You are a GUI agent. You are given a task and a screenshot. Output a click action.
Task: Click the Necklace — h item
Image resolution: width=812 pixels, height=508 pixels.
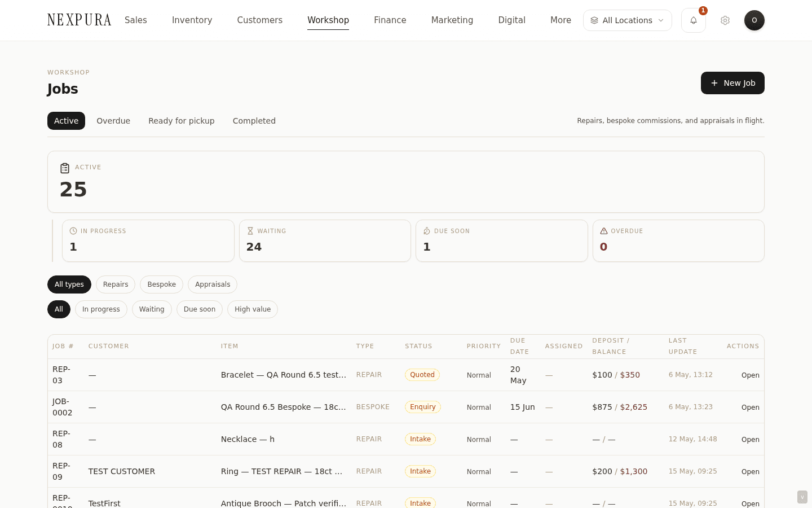[248, 439]
